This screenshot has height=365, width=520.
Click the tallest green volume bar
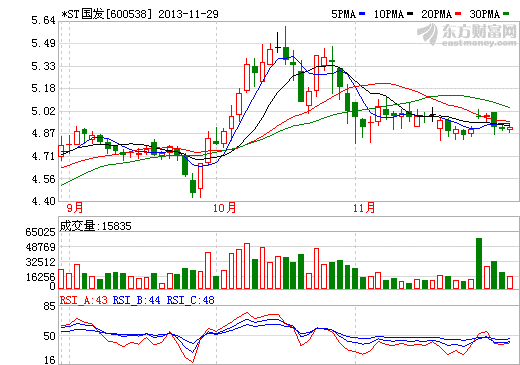click(x=479, y=263)
